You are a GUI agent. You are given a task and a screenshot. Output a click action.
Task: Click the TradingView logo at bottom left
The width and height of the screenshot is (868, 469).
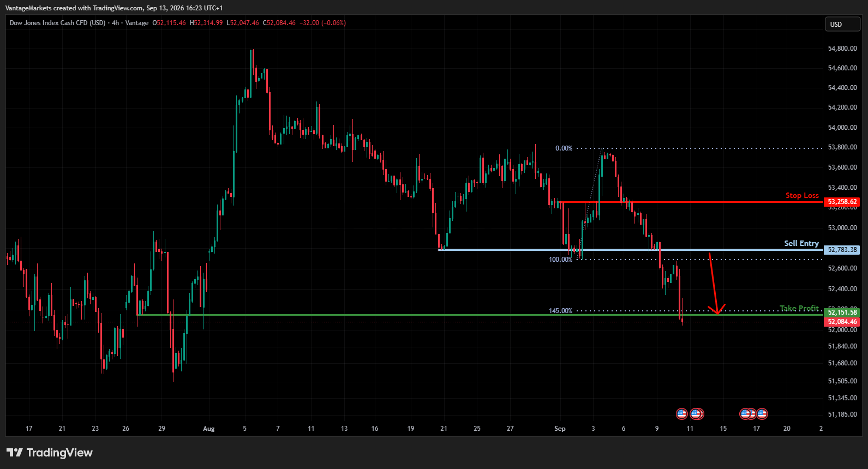[50, 453]
